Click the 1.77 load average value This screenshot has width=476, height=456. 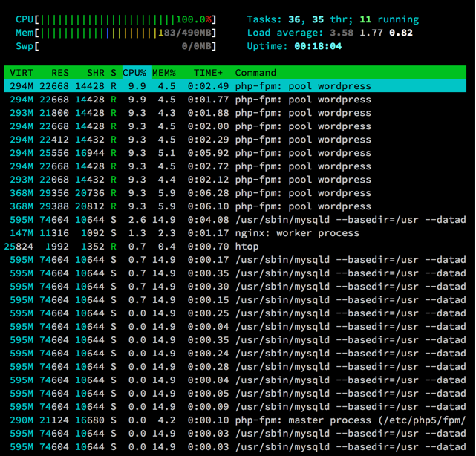371,33
